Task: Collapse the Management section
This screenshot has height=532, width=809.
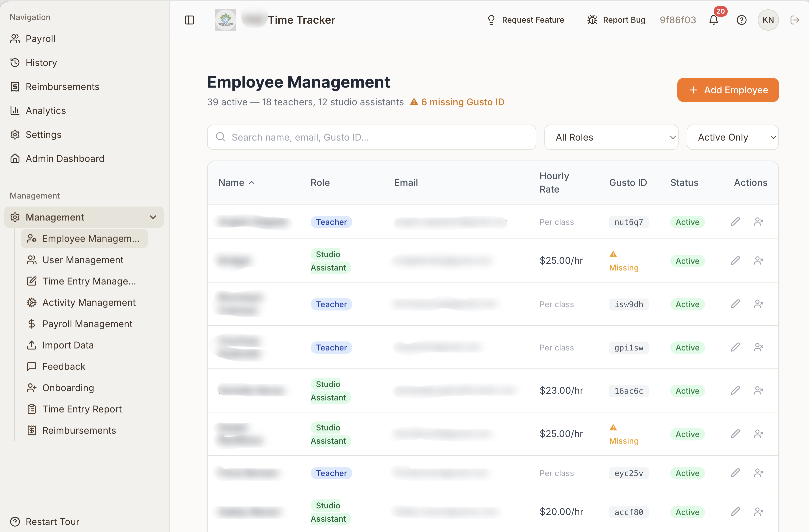Action: [x=84, y=217]
